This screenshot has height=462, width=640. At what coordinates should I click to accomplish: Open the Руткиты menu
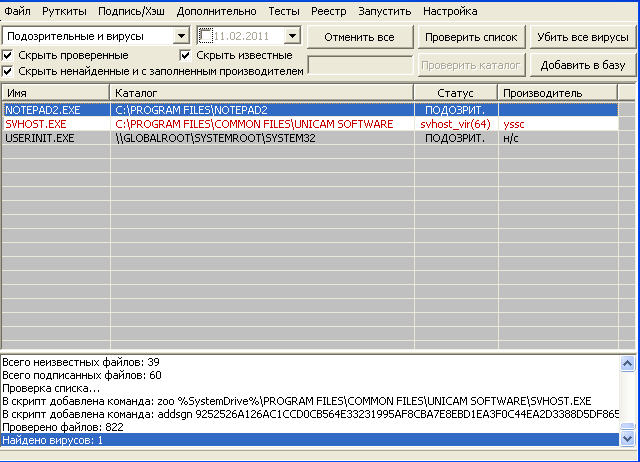pos(64,11)
